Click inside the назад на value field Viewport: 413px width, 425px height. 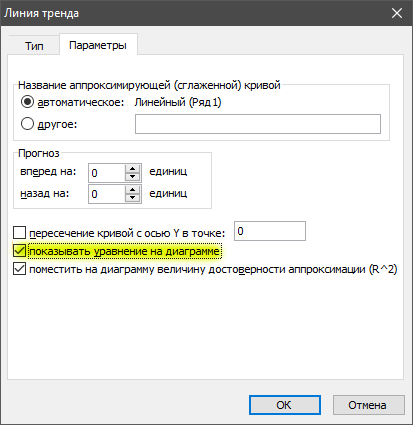point(107,194)
